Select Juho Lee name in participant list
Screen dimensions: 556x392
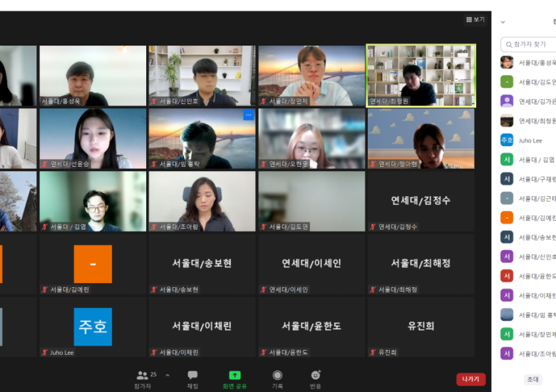point(530,140)
